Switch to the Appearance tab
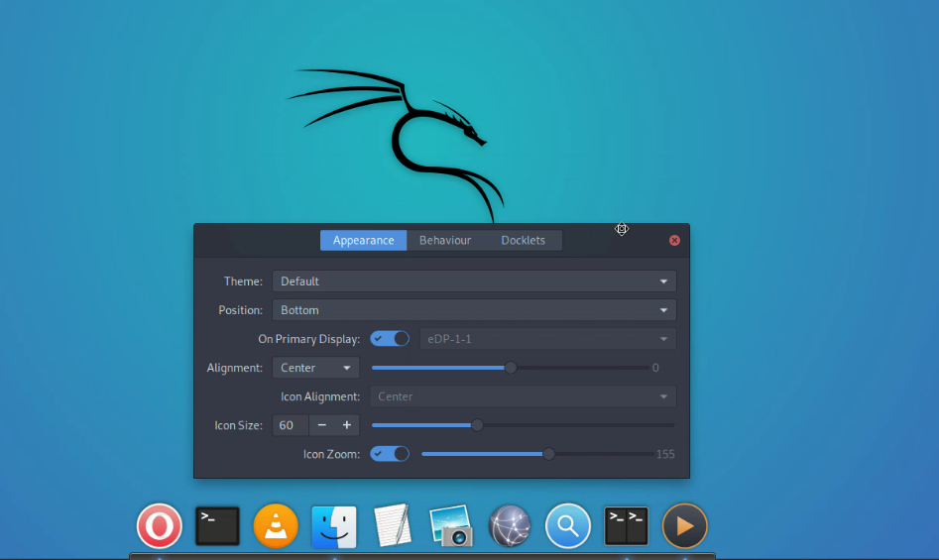The image size is (939, 560). [x=364, y=240]
